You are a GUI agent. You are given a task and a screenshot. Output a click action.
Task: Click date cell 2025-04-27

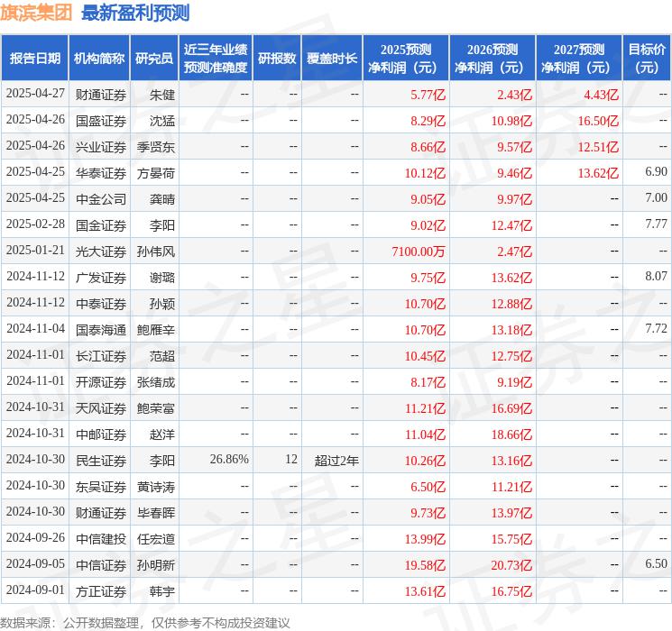(35, 94)
